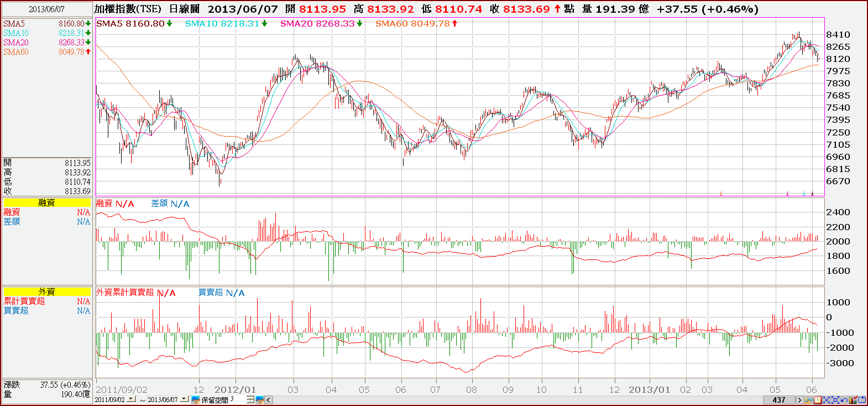Click the 開 8113.95 row in left panel
This screenshot has height=406, width=868.
(x=47, y=163)
